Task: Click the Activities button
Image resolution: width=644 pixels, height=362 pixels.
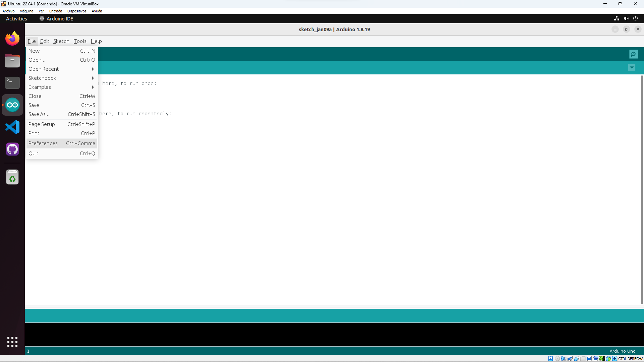Action: coord(16,18)
